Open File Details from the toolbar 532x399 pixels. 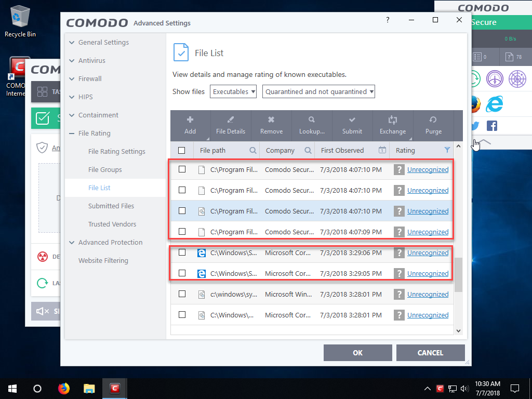[231, 126]
